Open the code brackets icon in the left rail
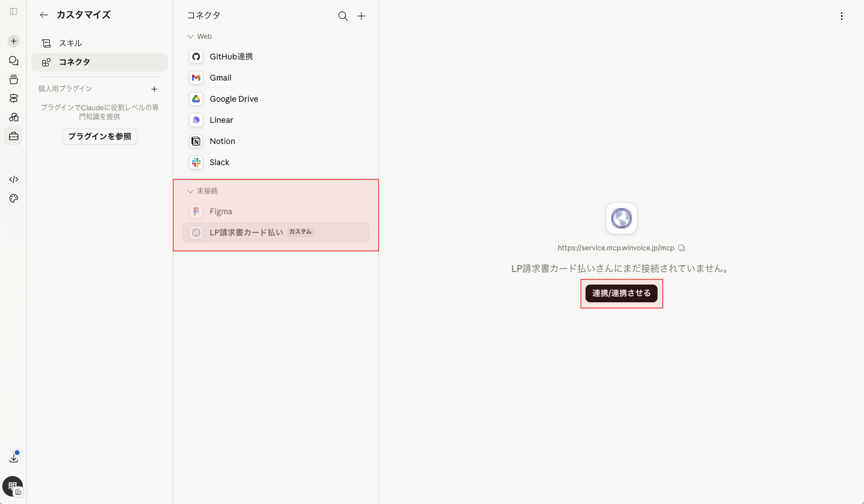The image size is (864, 504). (14, 179)
